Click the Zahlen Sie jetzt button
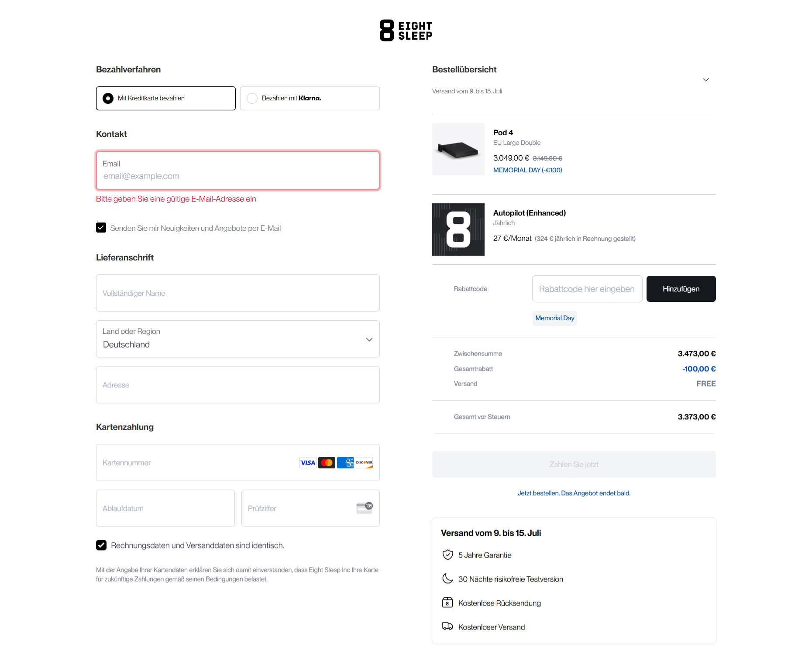The width and height of the screenshot is (812, 661). click(574, 464)
